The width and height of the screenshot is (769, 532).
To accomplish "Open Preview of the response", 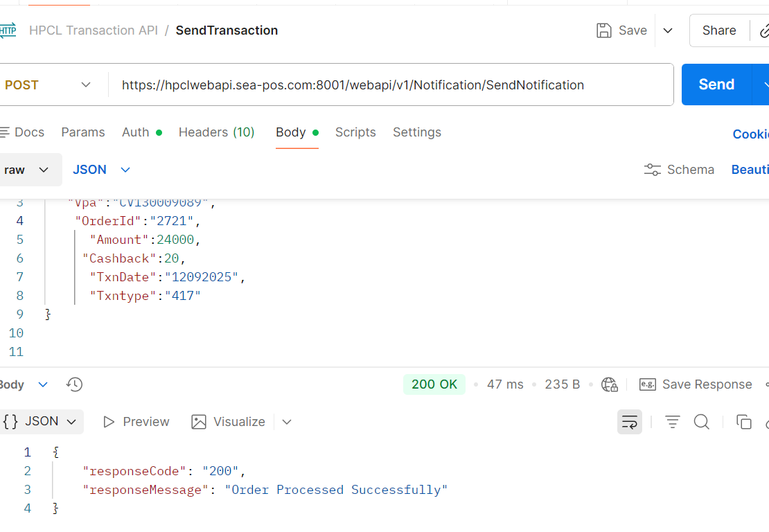I will coord(136,422).
